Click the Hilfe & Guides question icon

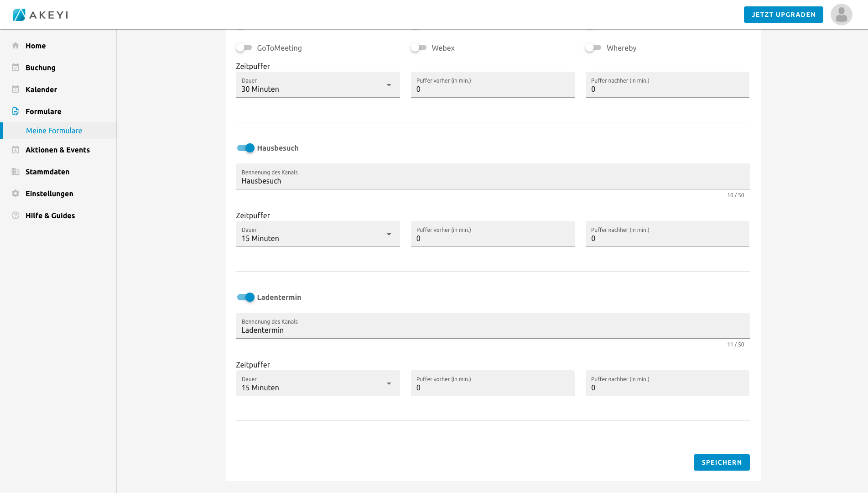(x=16, y=215)
